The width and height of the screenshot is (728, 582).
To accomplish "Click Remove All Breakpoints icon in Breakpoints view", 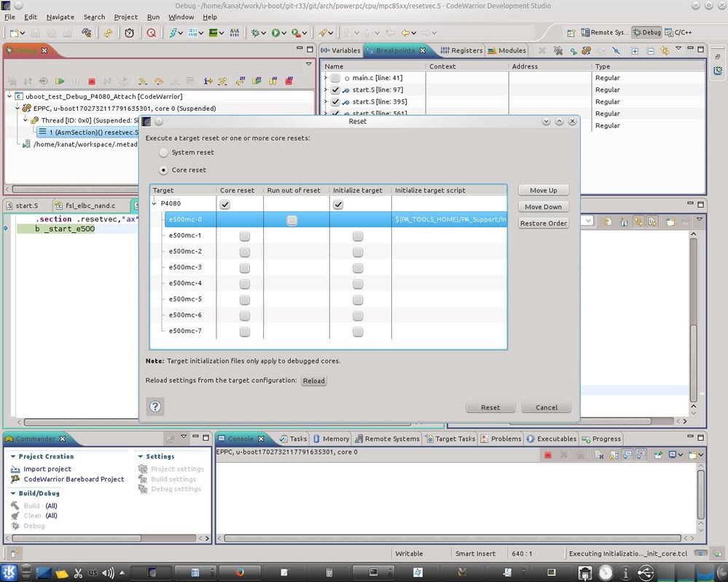I will click(557, 50).
